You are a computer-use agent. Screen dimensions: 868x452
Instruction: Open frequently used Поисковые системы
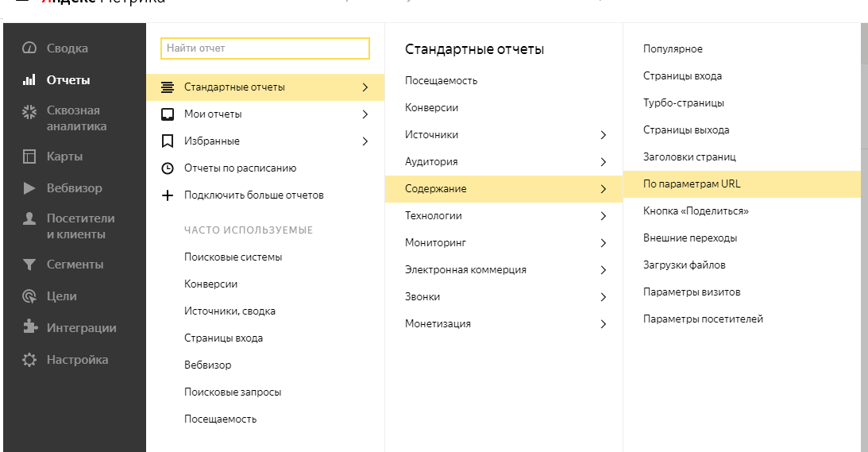[x=233, y=257]
